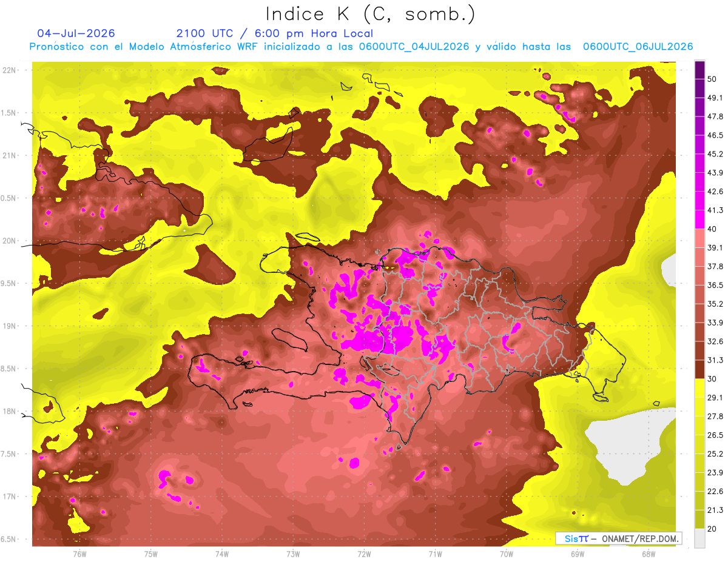The height and width of the screenshot is (562, 728).
Task: Click the colorbar label "29.1"
Action: [715, 397]
